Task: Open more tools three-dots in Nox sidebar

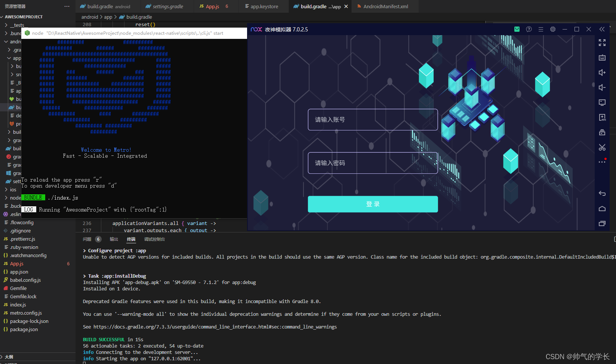Action: click(602, 162)
